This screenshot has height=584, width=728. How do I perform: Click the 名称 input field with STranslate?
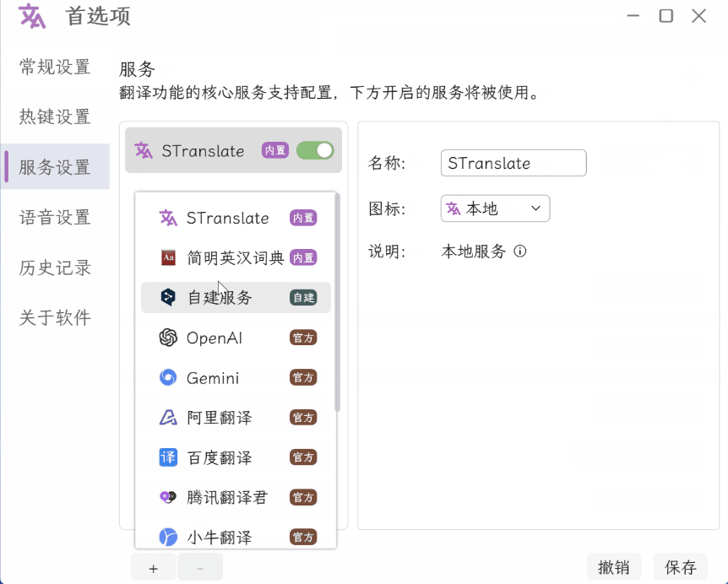[513, 163]
